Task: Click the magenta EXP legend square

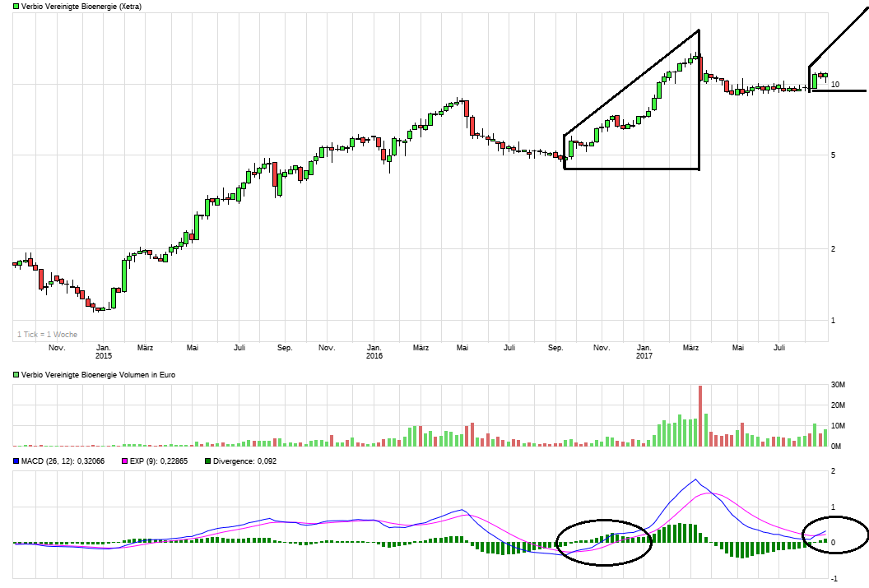Action: click(x=125, y=461)
